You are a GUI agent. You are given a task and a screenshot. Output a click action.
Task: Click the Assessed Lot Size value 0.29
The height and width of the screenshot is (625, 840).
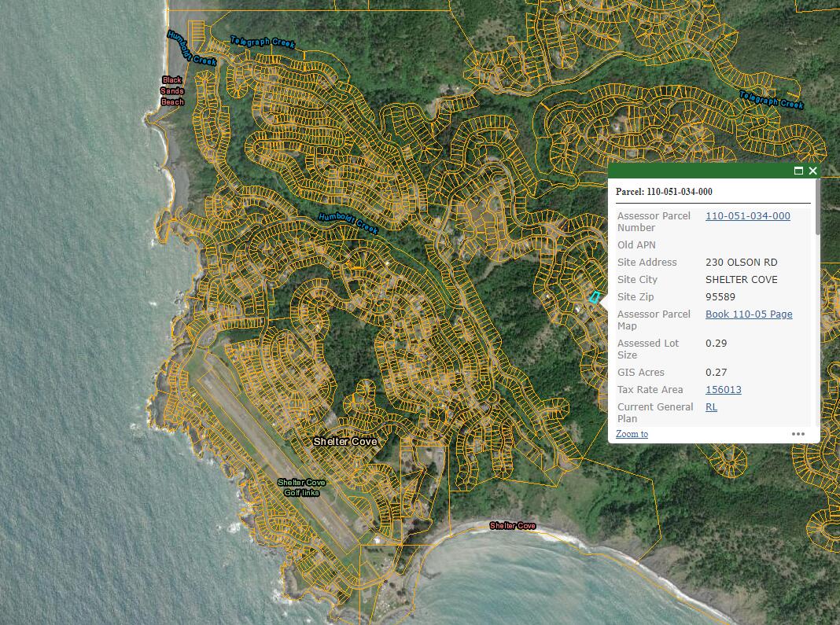click(x=716, y=344)
